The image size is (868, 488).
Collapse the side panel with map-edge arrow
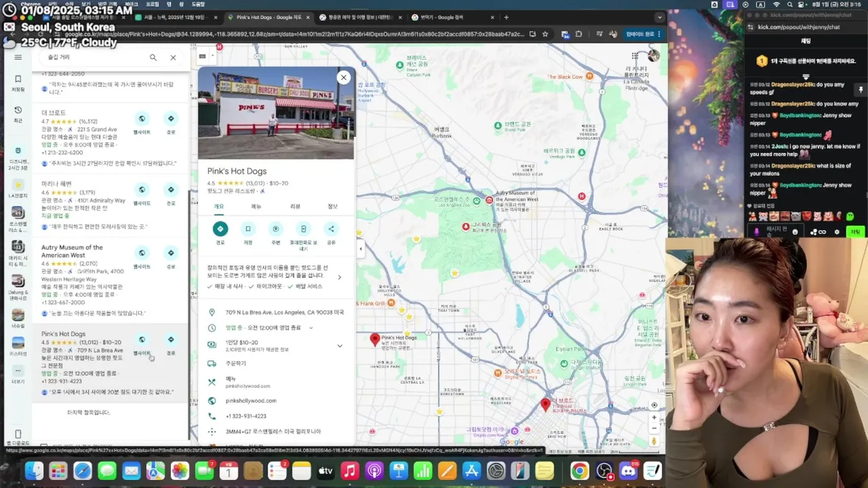[x=361, y=249]
